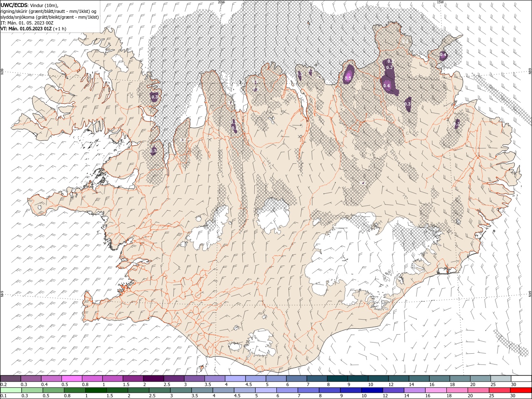
Task: Pick the pink rain swatch between 18 and 20
Action: click(457, 390)
